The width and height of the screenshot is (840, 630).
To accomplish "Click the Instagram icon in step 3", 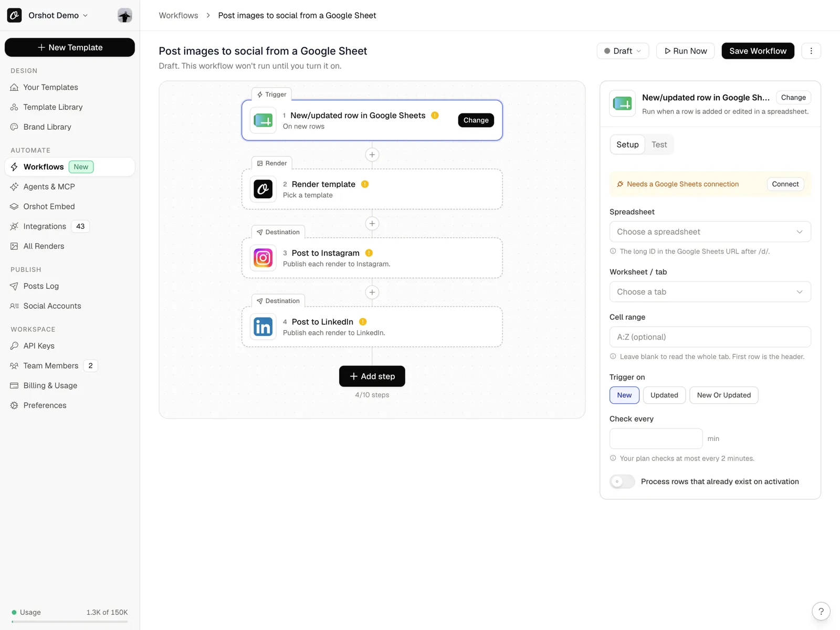I will pyautogui.click(x=263, y=258).
